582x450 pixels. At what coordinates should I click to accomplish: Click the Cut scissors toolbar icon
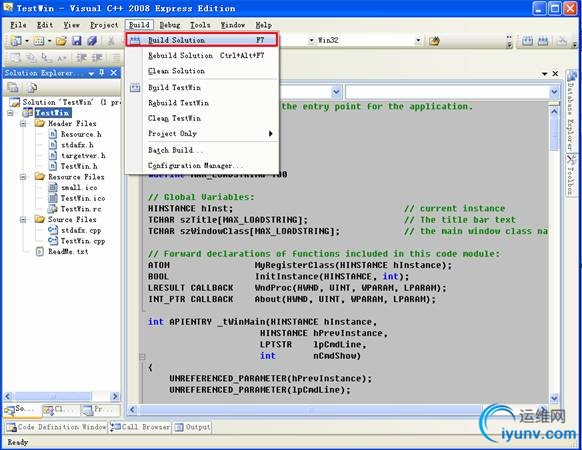[x=110, y=40]
